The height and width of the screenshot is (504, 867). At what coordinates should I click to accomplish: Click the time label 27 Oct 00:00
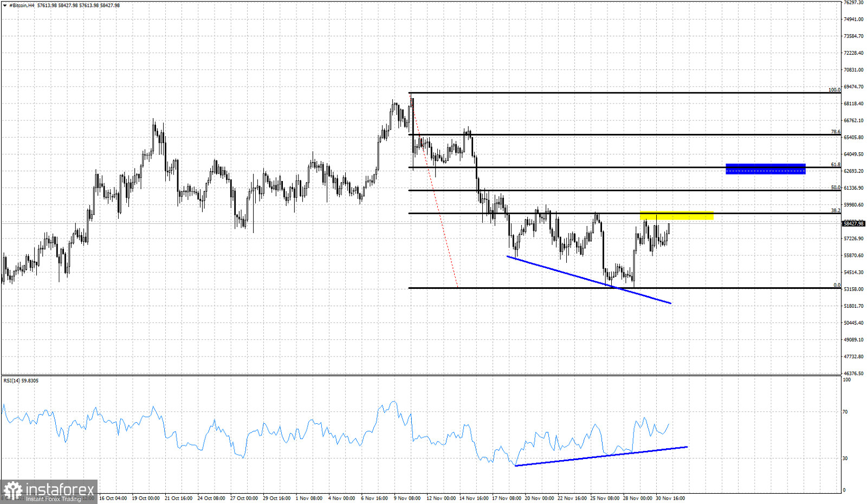coord(244,498)
